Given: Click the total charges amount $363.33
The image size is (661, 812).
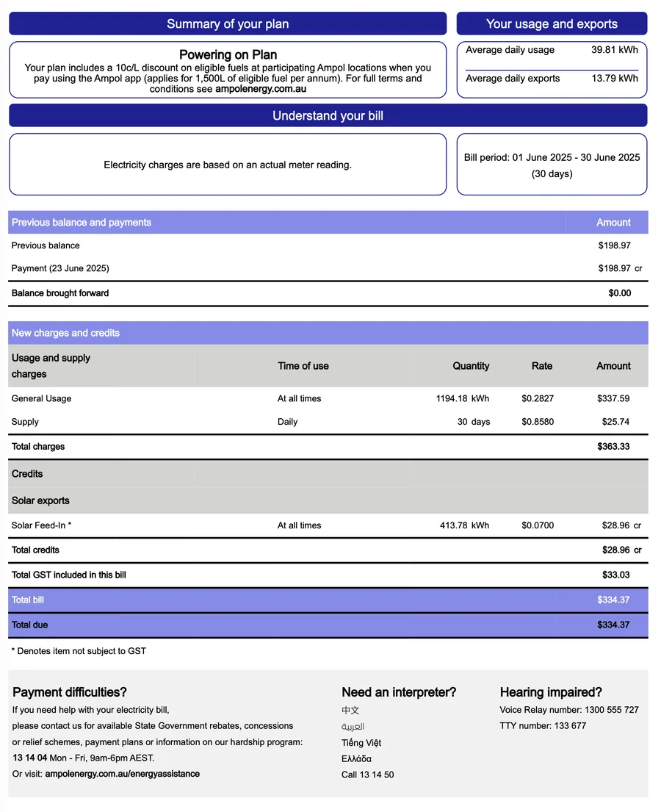Looking at the screenshot, I should [x=613, y=446].
